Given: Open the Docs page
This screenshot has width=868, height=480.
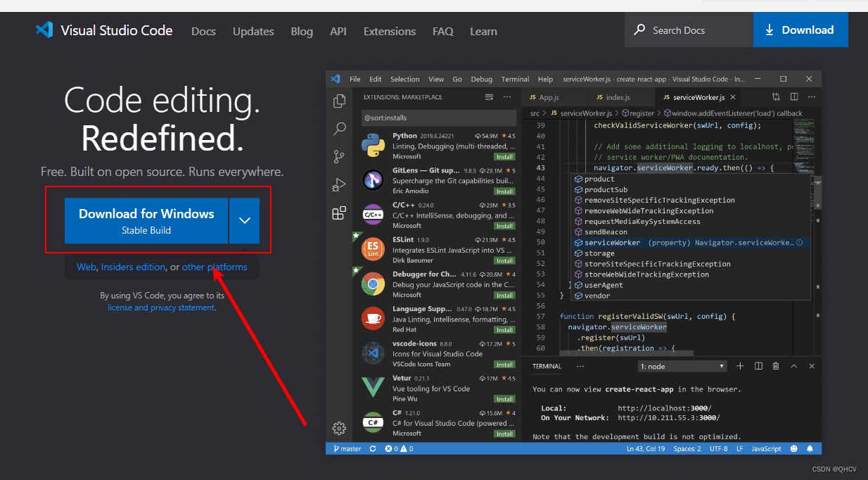Looking at the screenshot, I should tap(203, 31).
